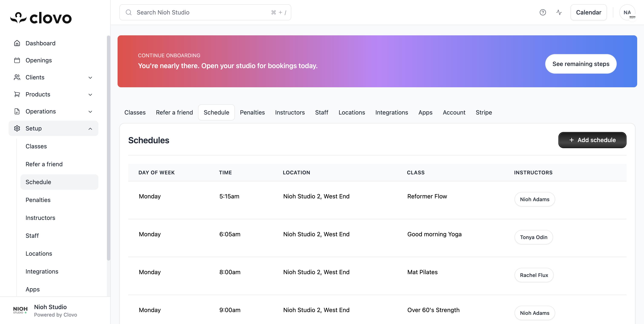Viewport: 644px width, 324px height.
Task: Click the 5:15am time cell
Action: point(229,196)
